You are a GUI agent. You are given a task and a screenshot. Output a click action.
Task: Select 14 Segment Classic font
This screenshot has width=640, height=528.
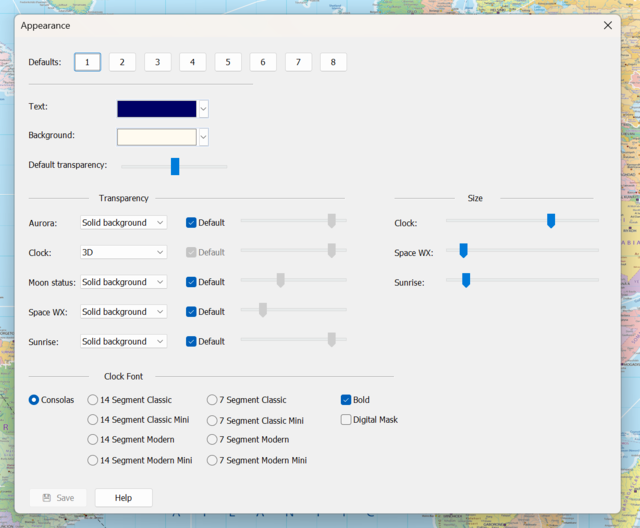(x=93, y=400)
